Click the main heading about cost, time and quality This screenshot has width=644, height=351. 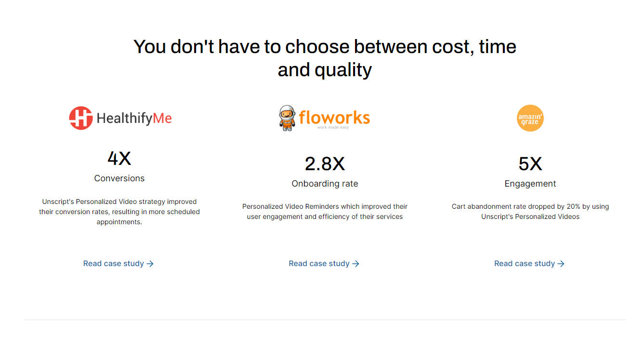pos(325,58)
